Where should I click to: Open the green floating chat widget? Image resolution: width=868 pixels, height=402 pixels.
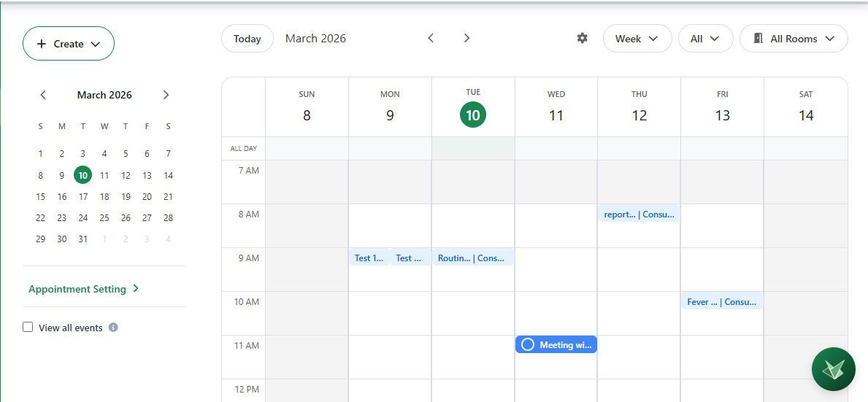click(x=833, y=369)
